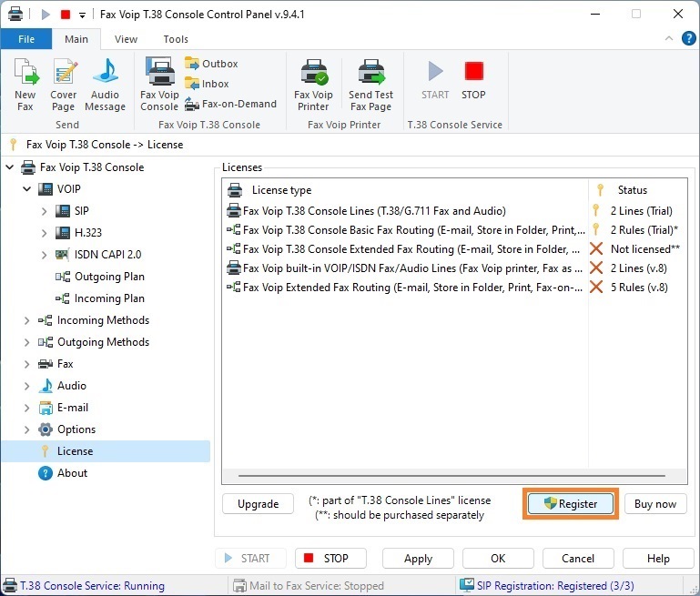Click the OK button
Viewport: 700px width, 596px height.
click(498, 558)
